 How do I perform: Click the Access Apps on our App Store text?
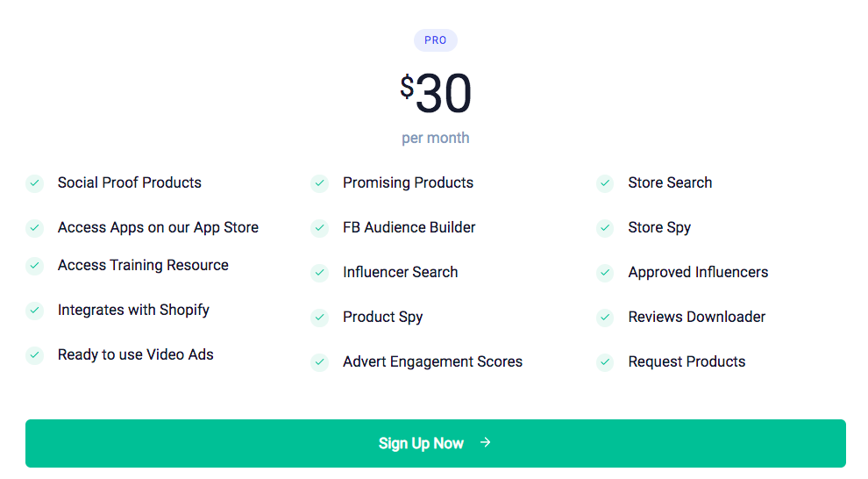pos(158,227)
